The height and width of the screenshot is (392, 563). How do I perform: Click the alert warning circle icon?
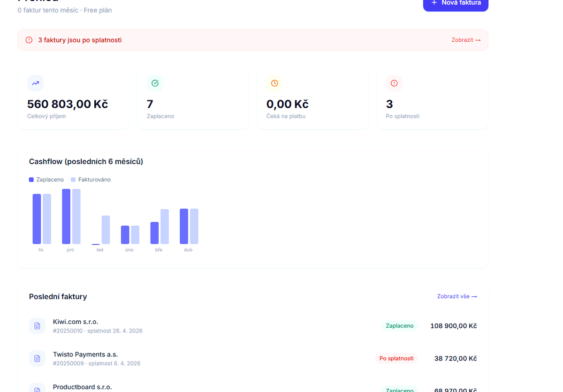click(x=29, y=40)
